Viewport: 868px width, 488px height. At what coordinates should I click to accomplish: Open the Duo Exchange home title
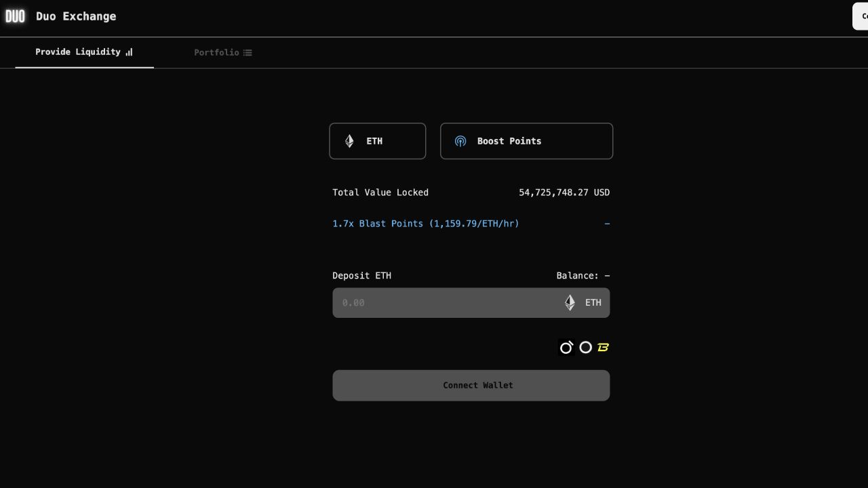76,16
